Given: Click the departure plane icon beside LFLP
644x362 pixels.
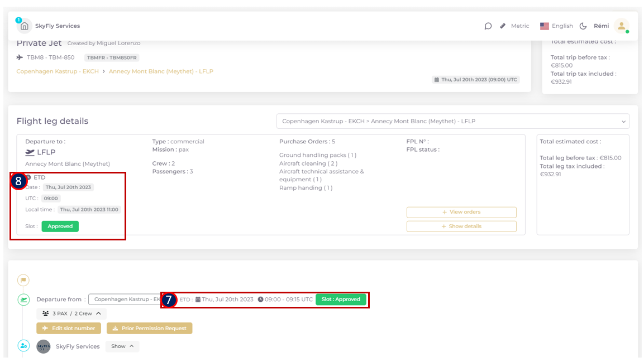Looking at the screenshot, I should click(x=30, y=152).
